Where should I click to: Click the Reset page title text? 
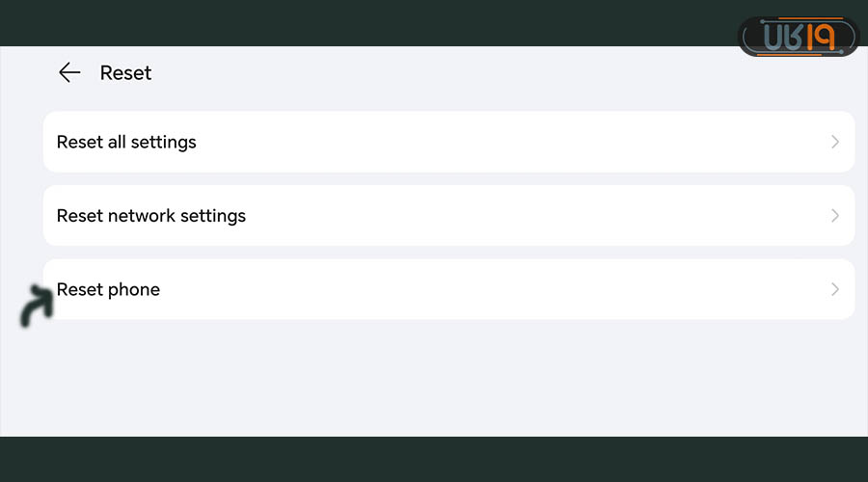pyautogui.click(x=126, y=73)
